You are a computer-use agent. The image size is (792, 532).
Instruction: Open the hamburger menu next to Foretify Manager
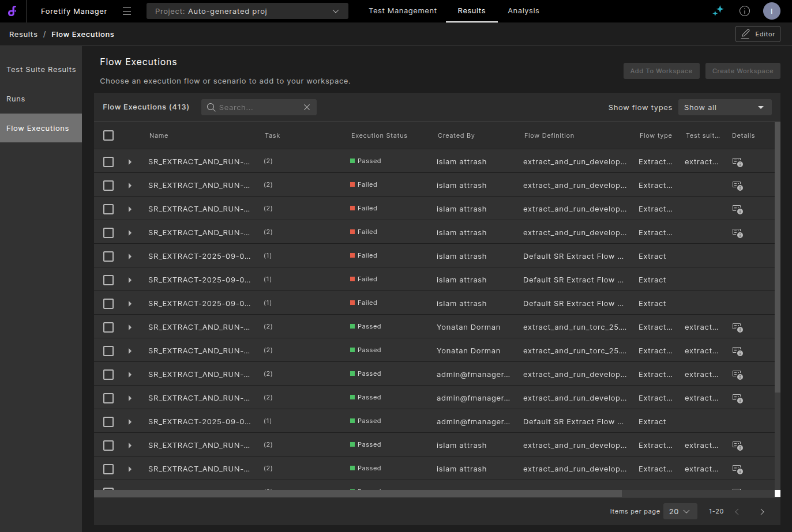(x=127, y=12)
